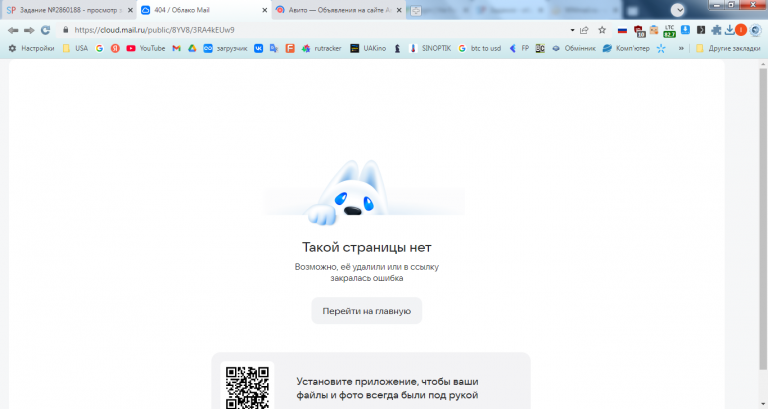Viewport: 768px width, 409px height.
Task: Open the Комп'ютер bookmark
Action: (x=626, y=48)
